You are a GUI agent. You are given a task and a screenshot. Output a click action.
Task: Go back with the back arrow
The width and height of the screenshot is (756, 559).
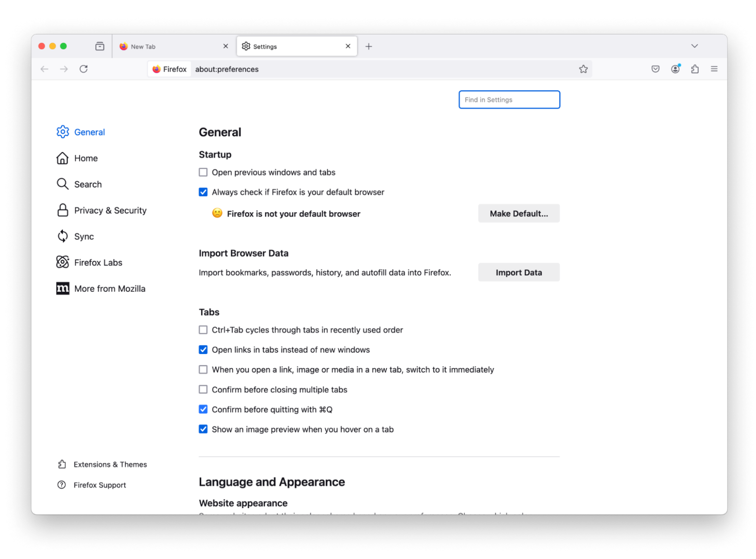45,69
